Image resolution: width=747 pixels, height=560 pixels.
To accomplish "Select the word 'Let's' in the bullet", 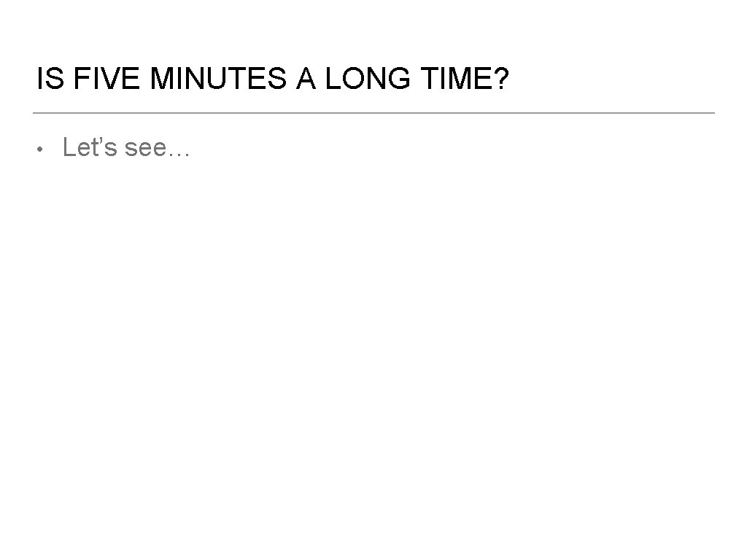I will click(x=90, y=147).
